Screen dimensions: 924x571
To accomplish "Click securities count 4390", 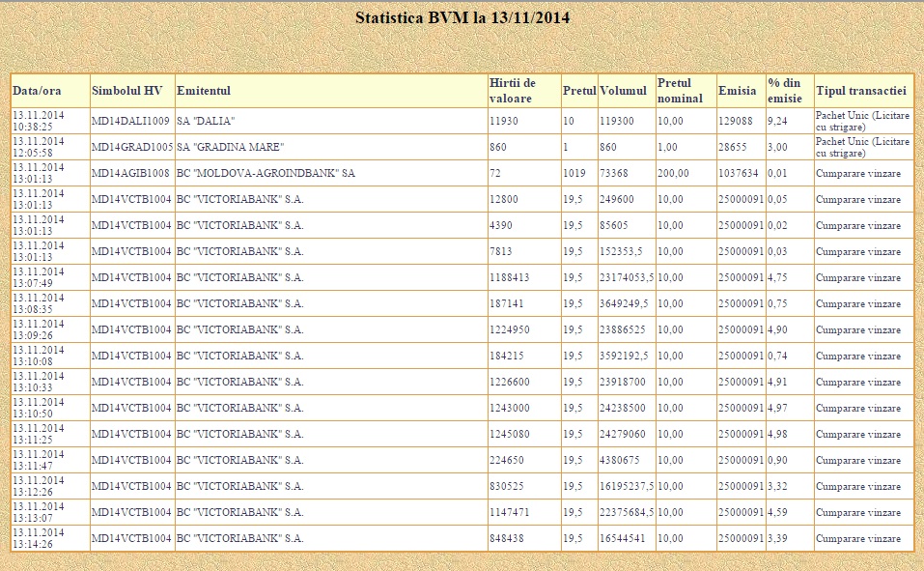I will point(501,225).
